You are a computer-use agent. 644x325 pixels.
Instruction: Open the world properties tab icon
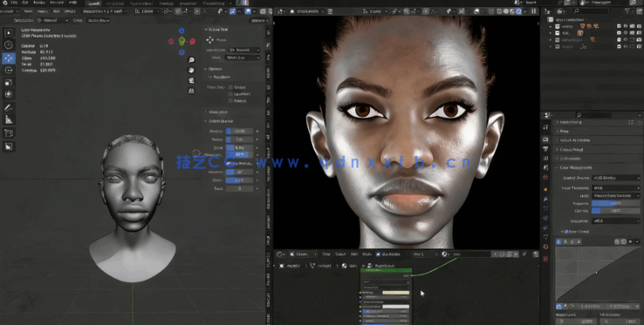coord(545,177)
